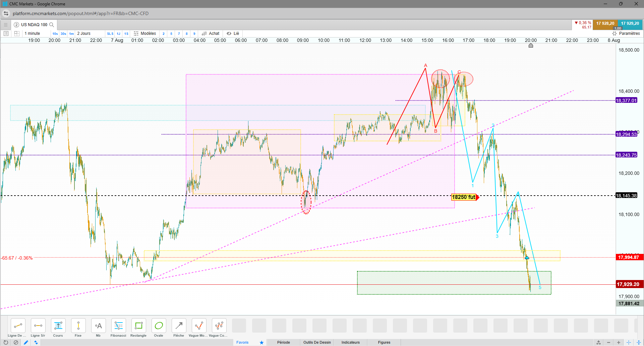Click the red 17,994.87 price tag
644x346 pixels.
(x=629, y=257)
